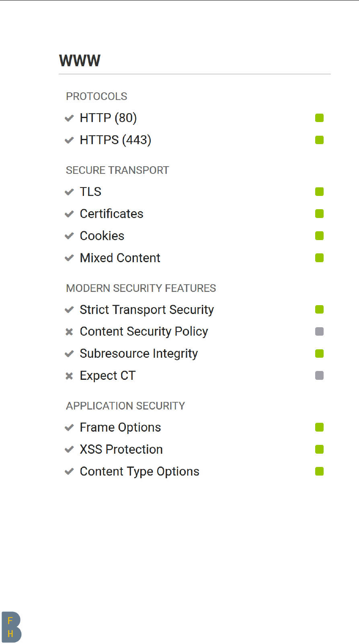Click the WWW section heading

pyautogui.click(x=80, y=61)
